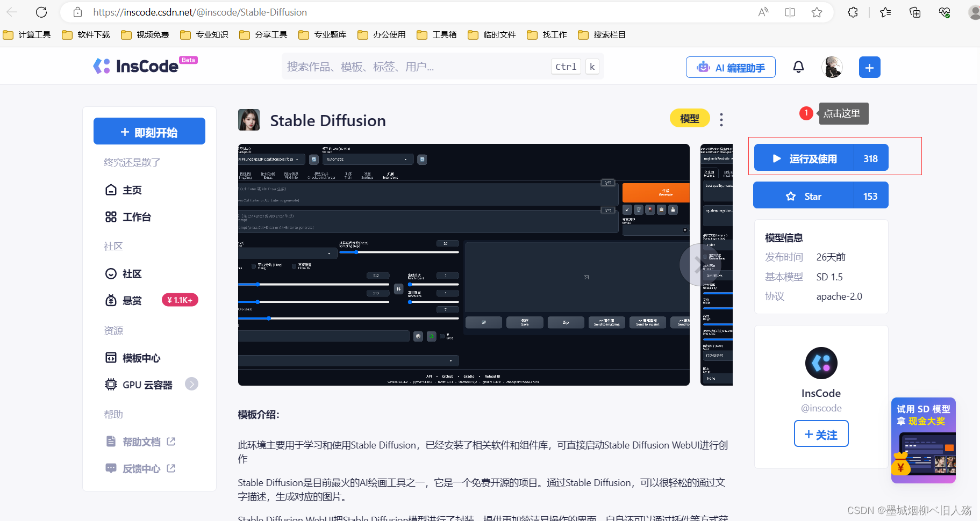Open the 软件下载 bookmark folder
980x521 pixels.
pyautogui.click(x=86, y=35)
